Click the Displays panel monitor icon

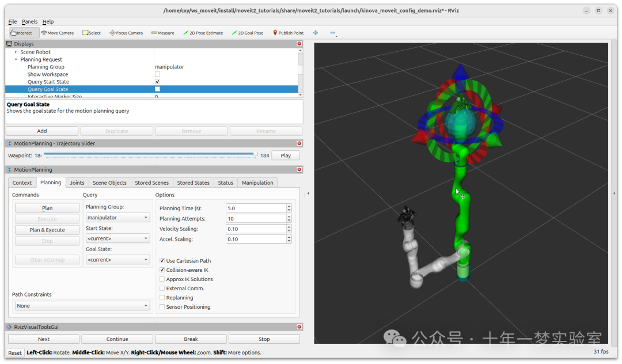tap(10, 44)
